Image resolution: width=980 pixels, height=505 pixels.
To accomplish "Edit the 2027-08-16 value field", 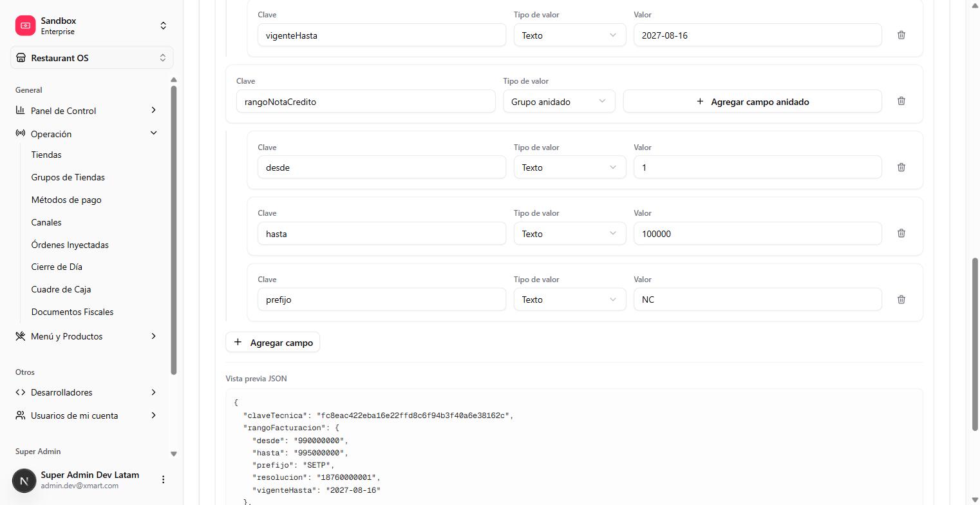I will pos(757,35).
